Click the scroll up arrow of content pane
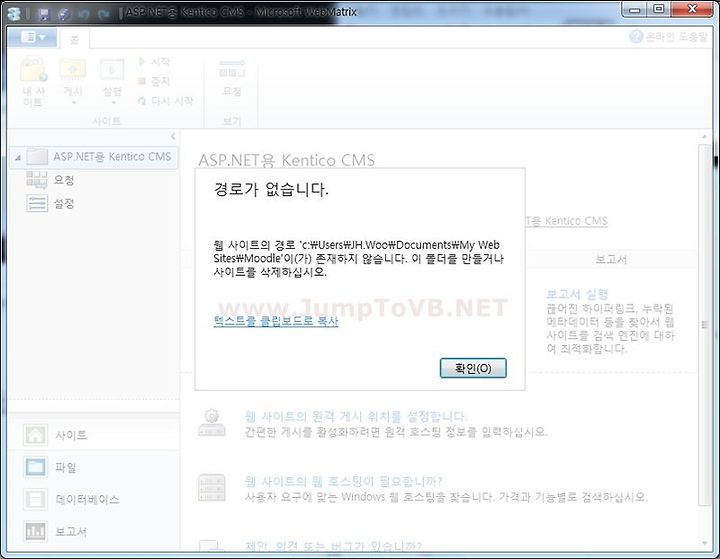 [704, 136]
